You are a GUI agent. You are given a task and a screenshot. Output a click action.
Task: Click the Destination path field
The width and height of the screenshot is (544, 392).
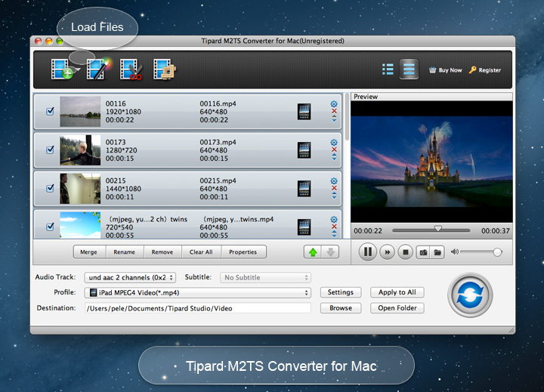(197, 308)
